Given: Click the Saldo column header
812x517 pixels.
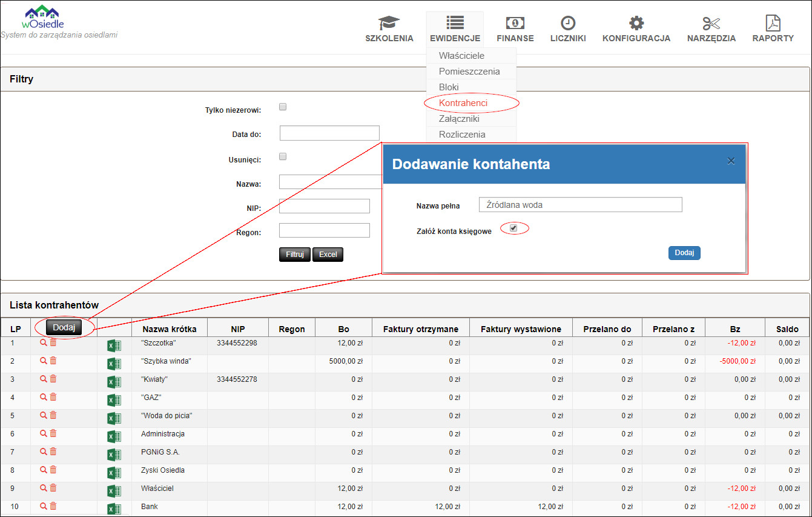Looking at the screenshot, I should coord(788,329).
